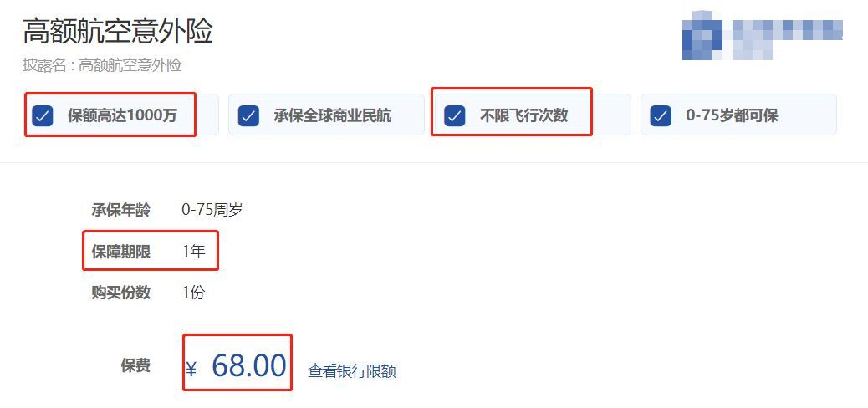Select the 不限飞行次数 feature tag label
868x408 pixels.
pos(523,115)
